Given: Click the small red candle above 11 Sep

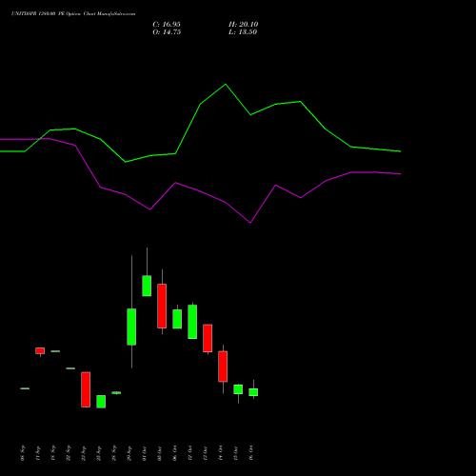Looking at the screenshot, I should click(40, 350).
